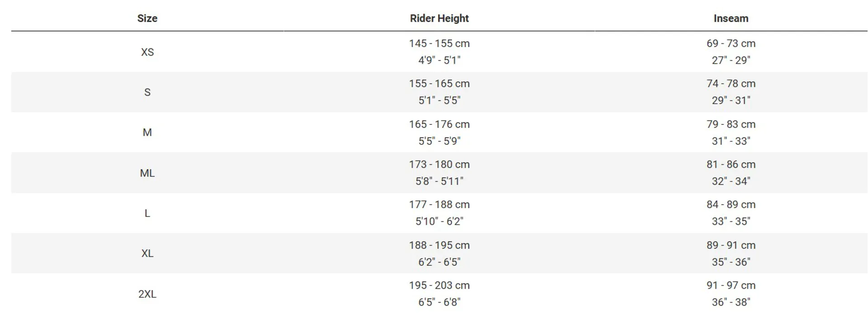The image size is (868, 329).
Task: Select the XS size label
Action: click(x=147, y=52)
